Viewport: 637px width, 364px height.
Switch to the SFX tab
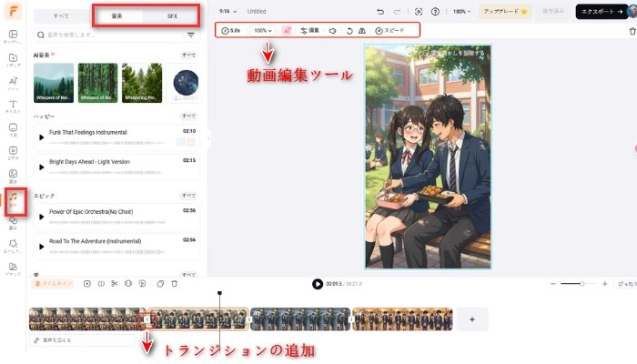(x=172, y=15)
